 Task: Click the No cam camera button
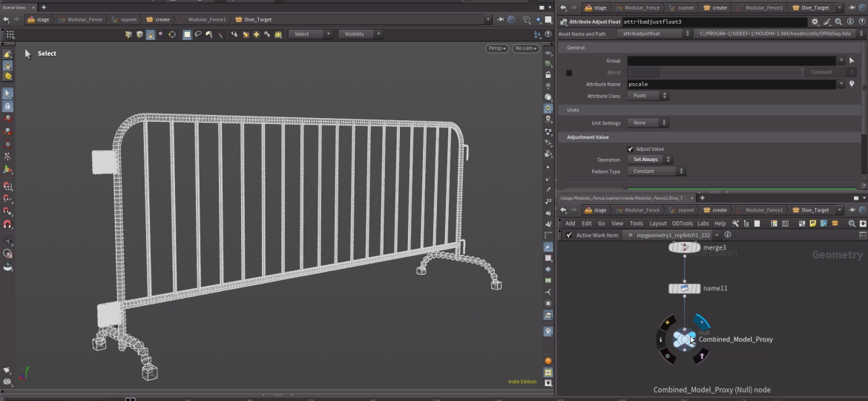pyautogui.click(x=525, y=48)
